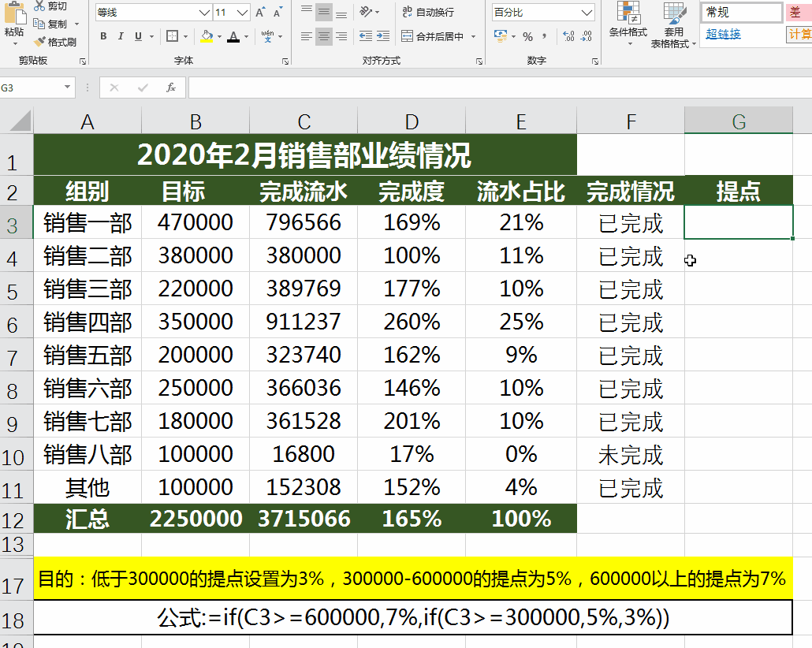Click the text orientation icon

click(366, 11)
